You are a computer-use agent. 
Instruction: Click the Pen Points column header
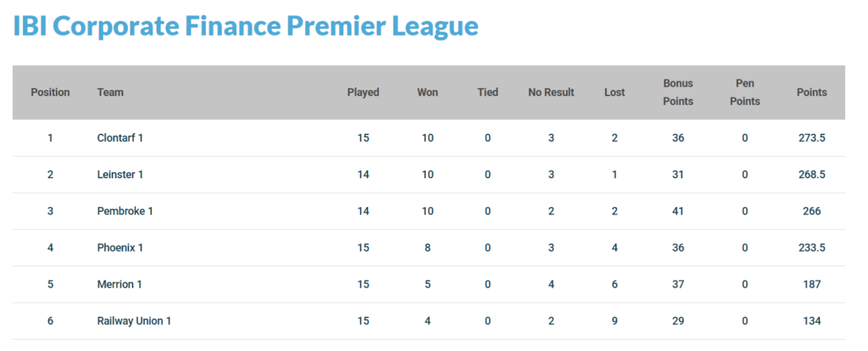pyautogui.click(x=745, y=92)
